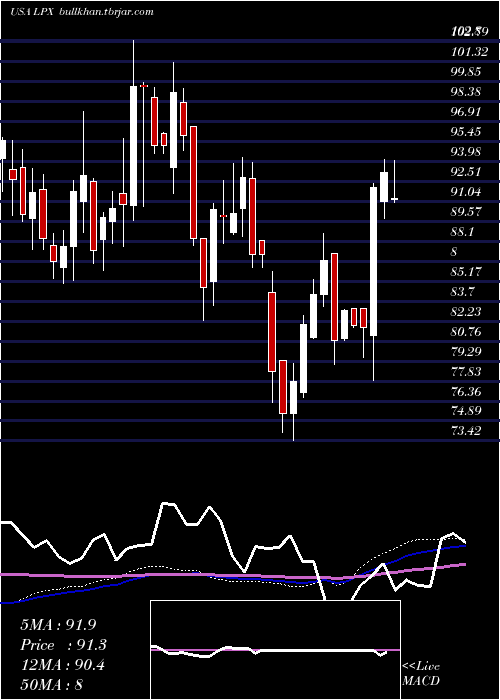Click the 77.83 price axis label

[x=468, y=371]
